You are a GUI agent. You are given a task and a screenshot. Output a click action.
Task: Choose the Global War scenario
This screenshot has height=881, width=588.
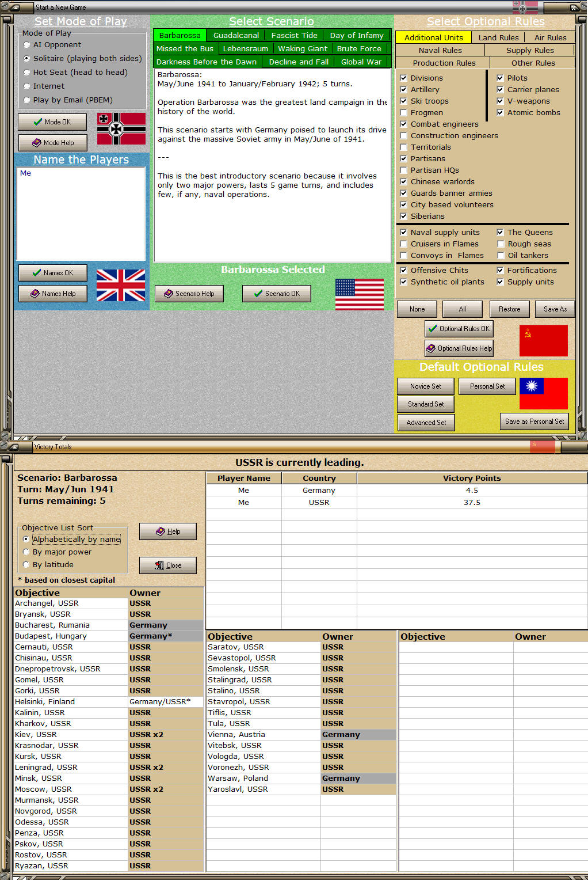(361, 62)
